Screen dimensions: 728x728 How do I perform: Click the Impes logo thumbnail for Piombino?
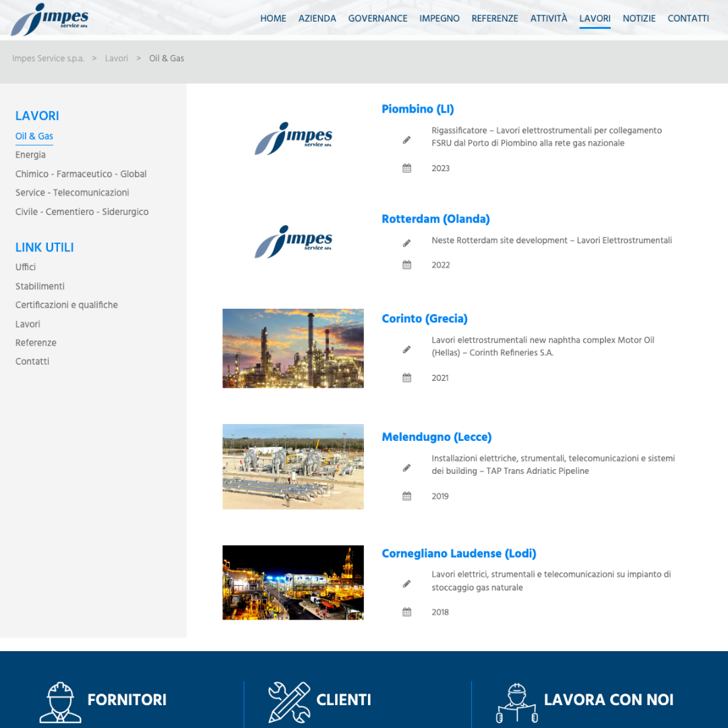click(x=293, y=138)
